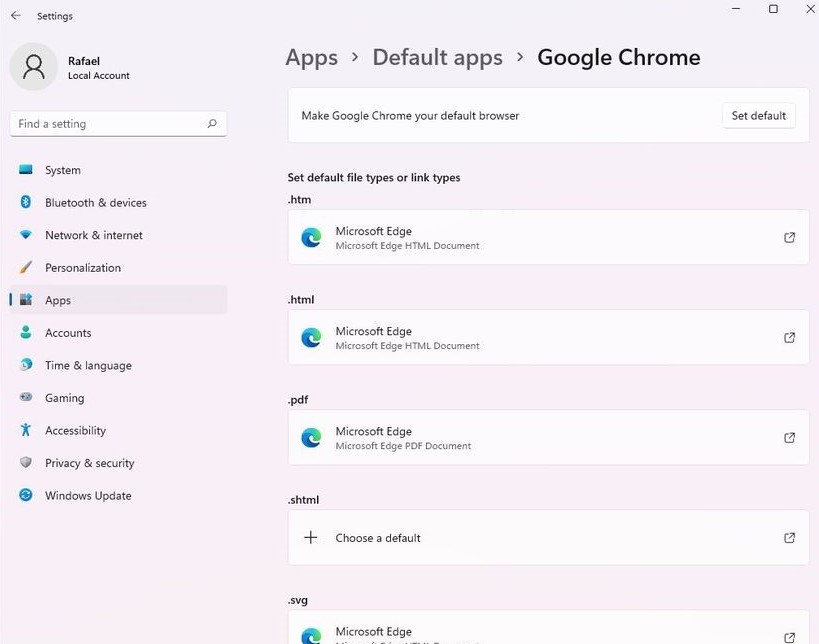This screenshot has width=819, height=644.
Task: Click the search magnifier icon
Action: 212,124
